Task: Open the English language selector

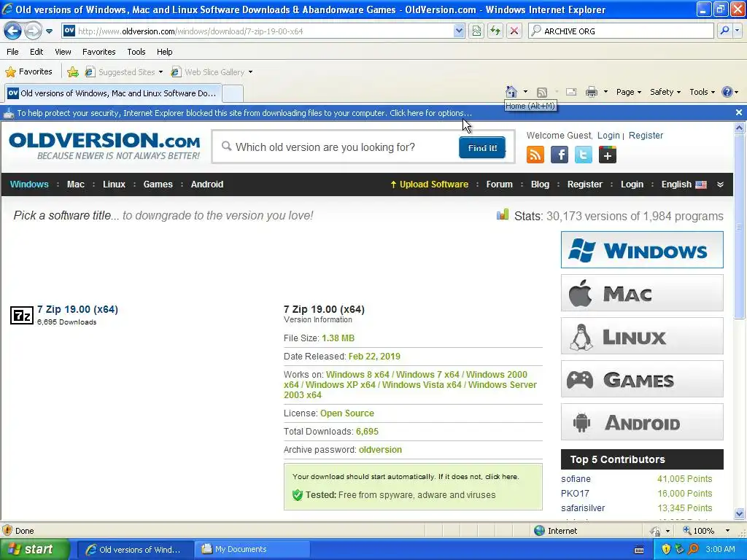Action: (x=684, y=184)
